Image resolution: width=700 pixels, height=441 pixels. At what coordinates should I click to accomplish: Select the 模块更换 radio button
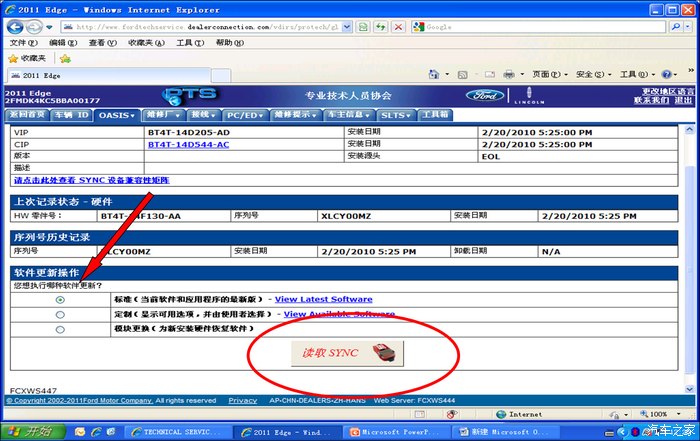60,329
